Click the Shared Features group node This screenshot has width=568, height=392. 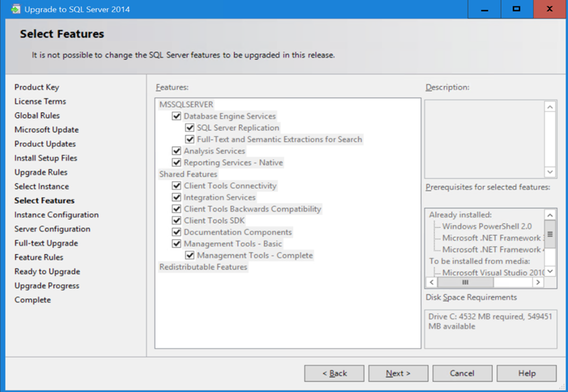(188, 174)
